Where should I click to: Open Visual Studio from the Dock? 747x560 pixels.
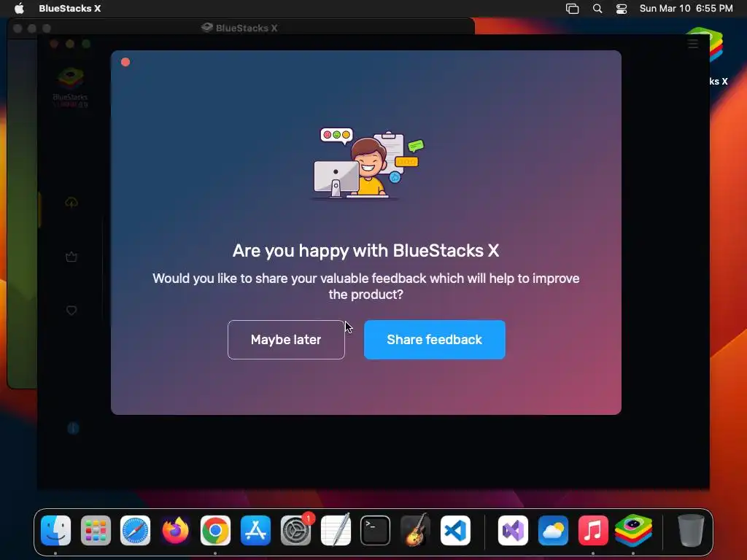tap(513, 530)
